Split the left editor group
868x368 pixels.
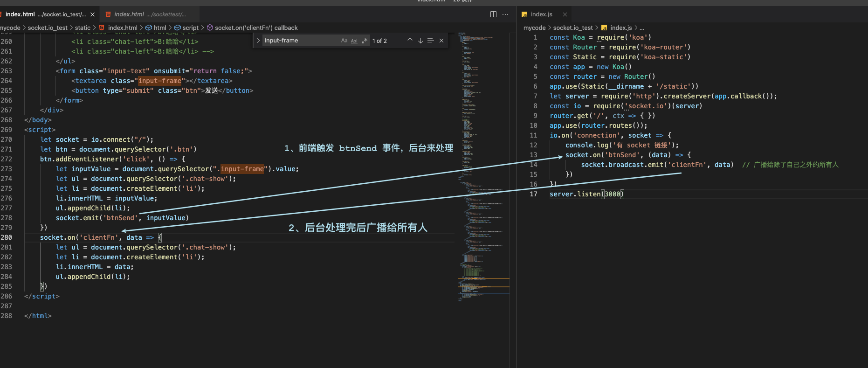click(x=493, y=14)
